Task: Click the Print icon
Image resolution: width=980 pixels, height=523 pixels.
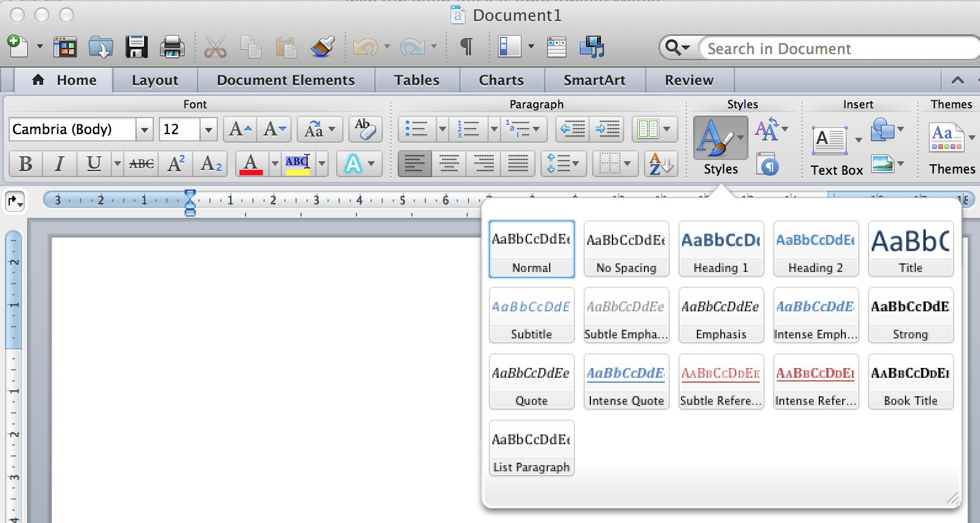Action: [x=172, y=47]
